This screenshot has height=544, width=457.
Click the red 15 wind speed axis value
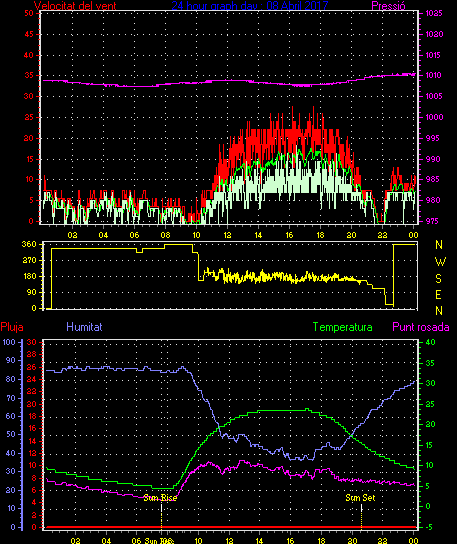click(29, 159)
